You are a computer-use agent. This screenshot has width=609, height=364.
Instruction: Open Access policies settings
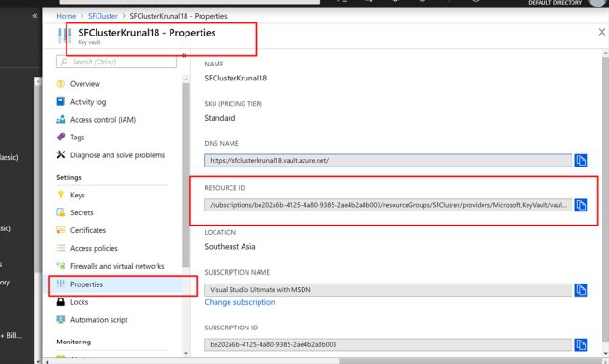pyautogui.click(x=94, y=248)
